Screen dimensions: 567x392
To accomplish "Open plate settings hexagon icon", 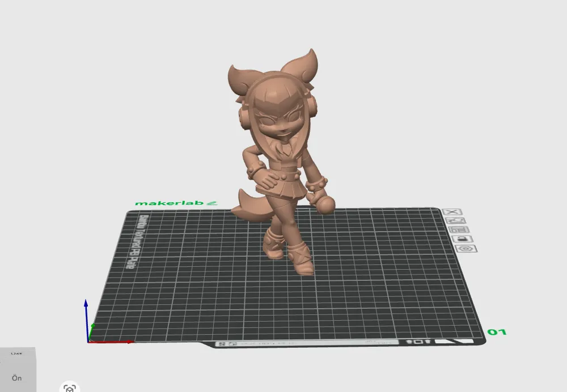I will pos(467,249).
